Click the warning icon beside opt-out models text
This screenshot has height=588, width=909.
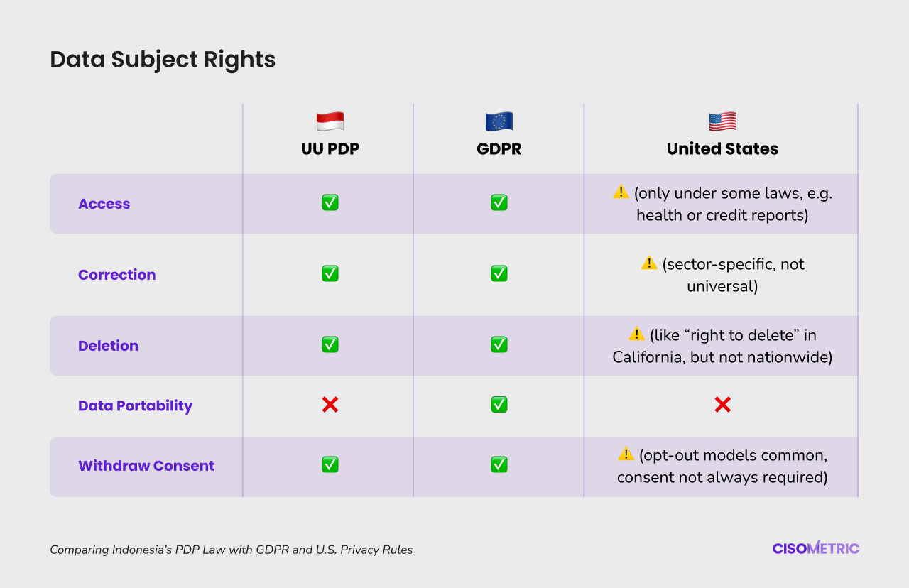(x=626, y=453)
